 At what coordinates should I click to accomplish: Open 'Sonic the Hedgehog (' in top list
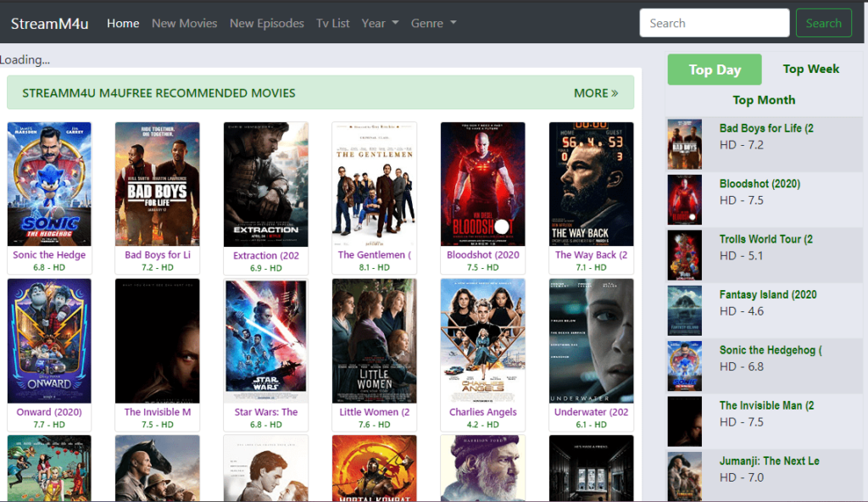[x=771, y=350]
